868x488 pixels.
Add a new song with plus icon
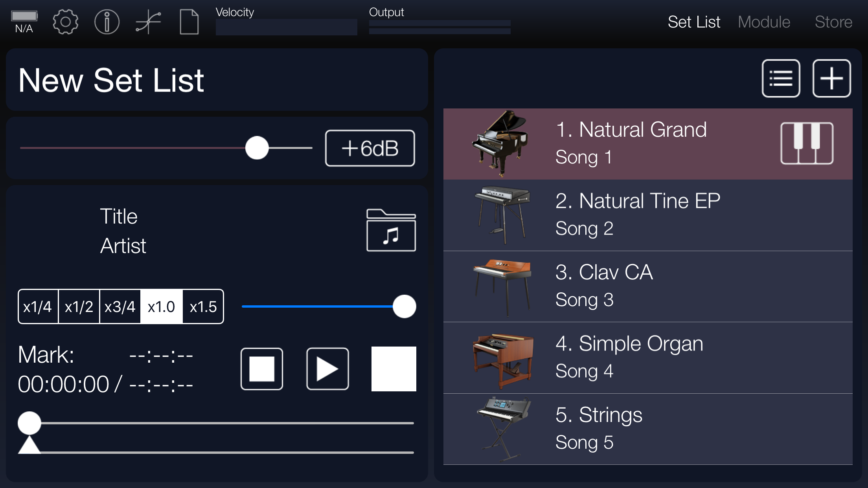pyautogui.click(x=831, y=78)
